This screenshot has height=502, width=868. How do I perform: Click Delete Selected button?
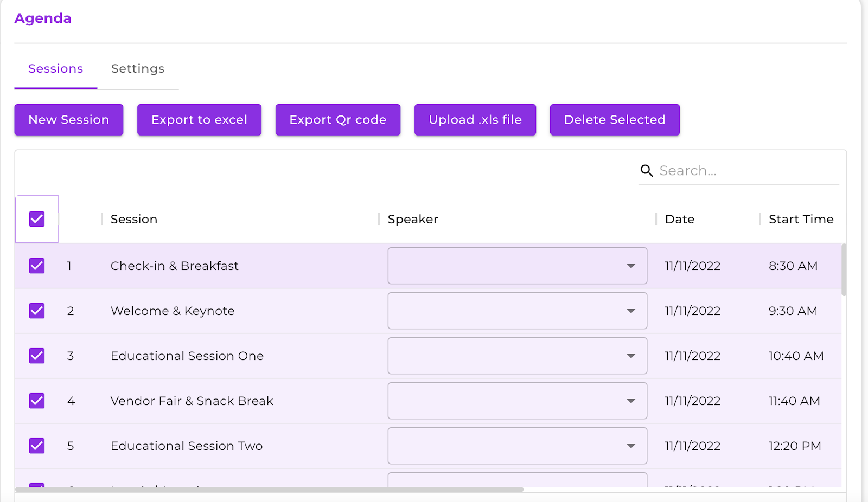point(615,120)
